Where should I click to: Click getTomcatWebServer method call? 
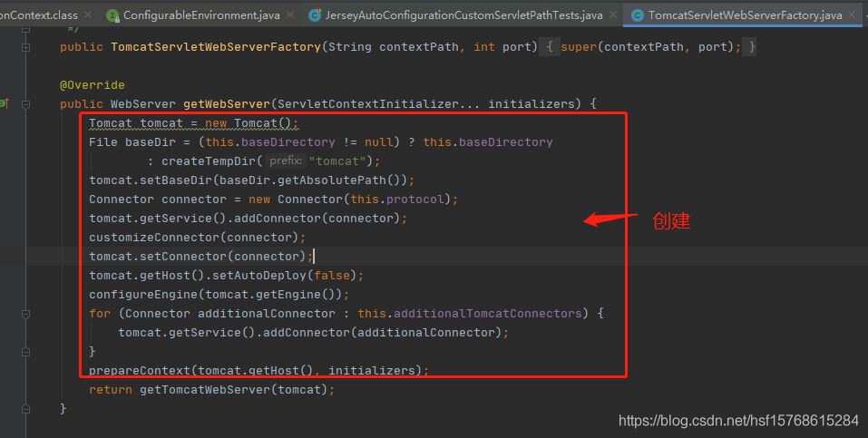pyautogui.click(x=205, y=389)
